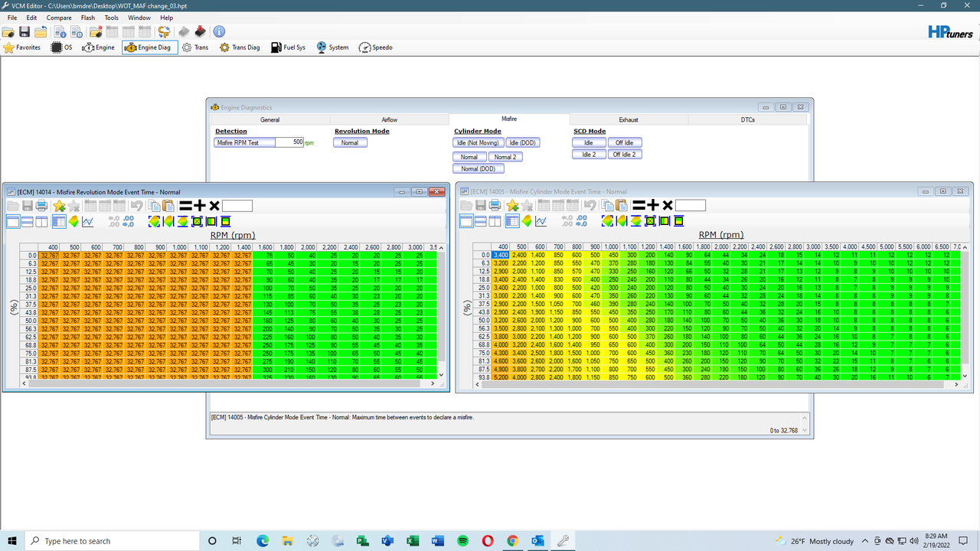This screenshot has height=551, width=980.
Task: Open the Speedo gauge section
Action: click(375, 47)
